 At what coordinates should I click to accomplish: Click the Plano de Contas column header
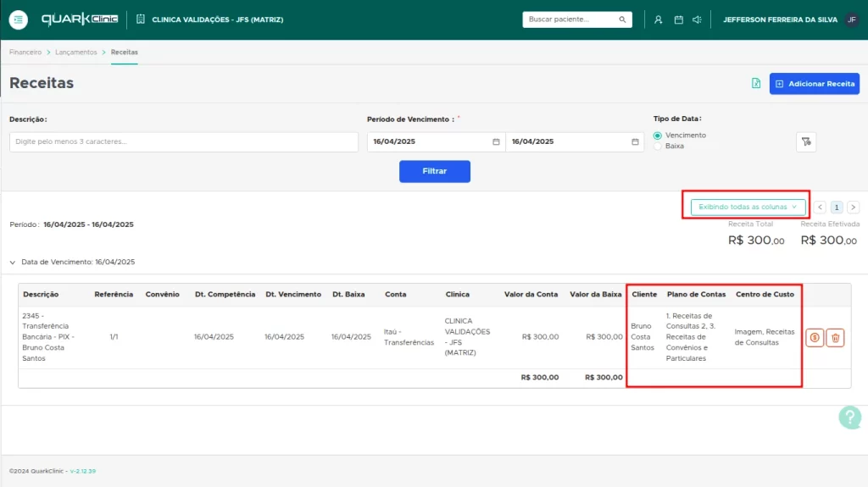697,295
